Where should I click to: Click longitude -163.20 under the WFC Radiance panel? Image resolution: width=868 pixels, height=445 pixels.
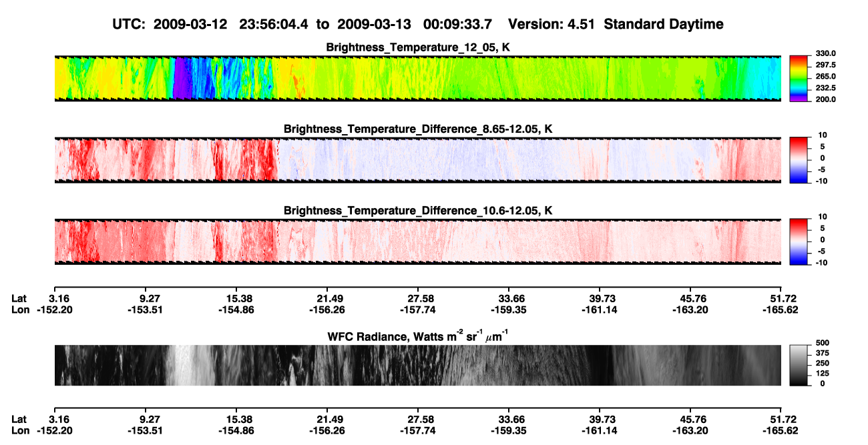point(690,430)
